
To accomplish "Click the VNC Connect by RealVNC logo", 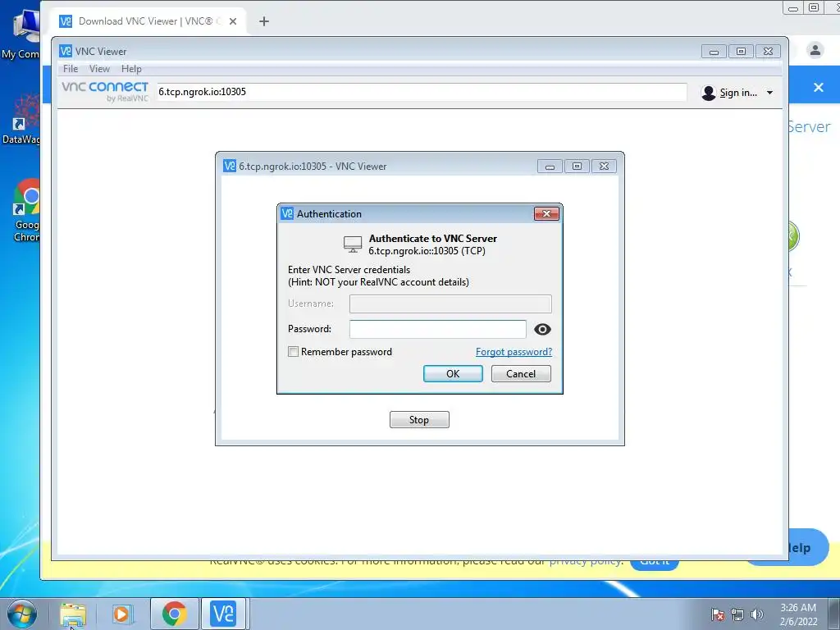I will 105,91.
